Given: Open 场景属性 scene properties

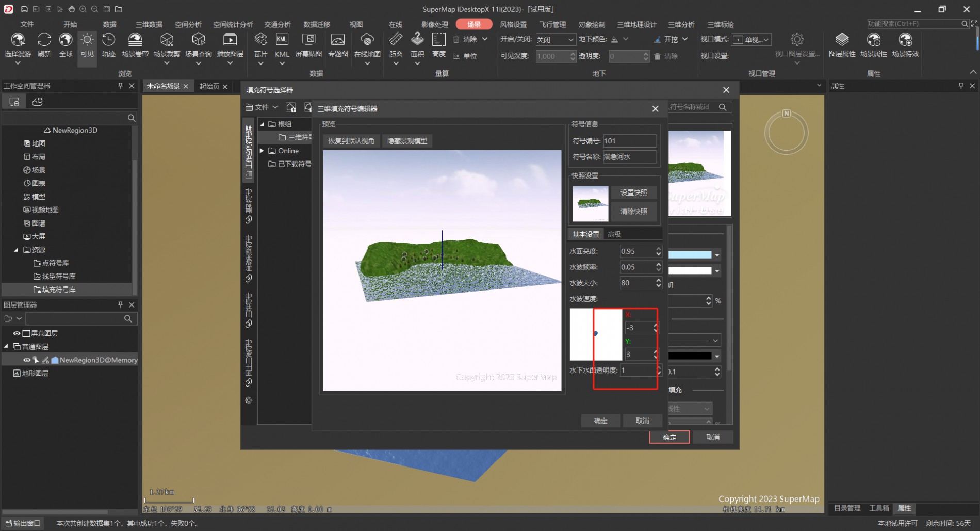Looking at the screenshot, I should (874, 40).
